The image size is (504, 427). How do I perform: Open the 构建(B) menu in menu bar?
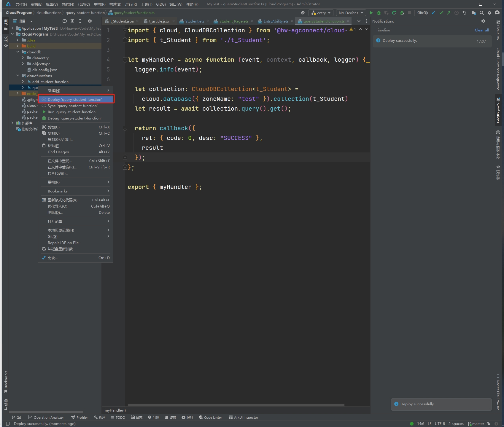pos(115,4)
